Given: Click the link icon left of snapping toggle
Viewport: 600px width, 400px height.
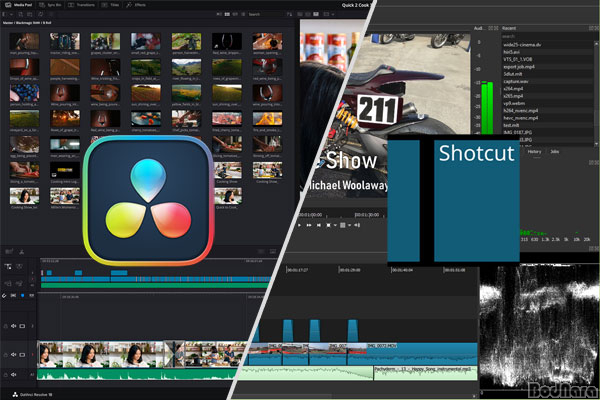Looking at the screenshot, I should 4,296.
